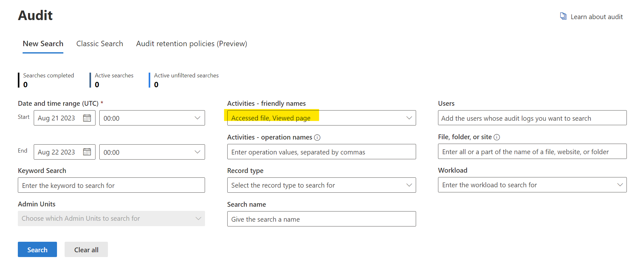Open the Learn about audit link
The width and height of the screenshot is (644, 265).
point(596,17)
